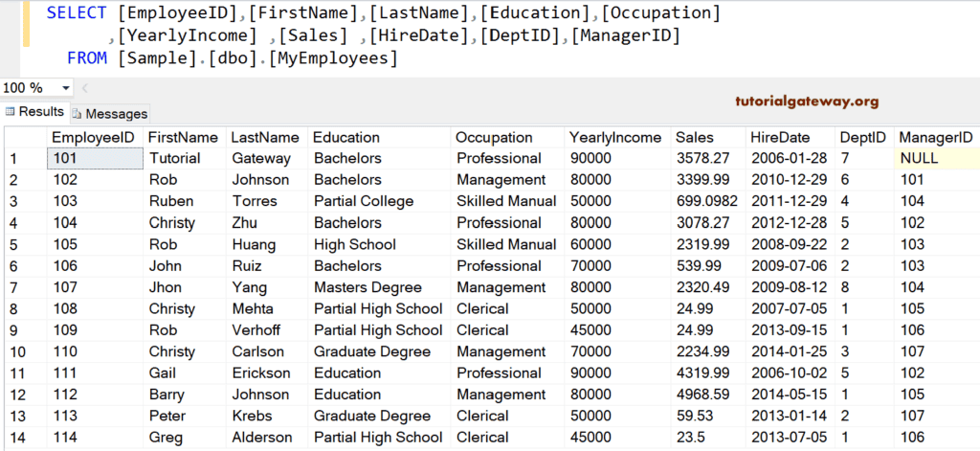Select the Sales cell 3578.27
Image resolution: width=980 pixels, height=451 pixels.
pyautogui.click(x=708, y=158)
